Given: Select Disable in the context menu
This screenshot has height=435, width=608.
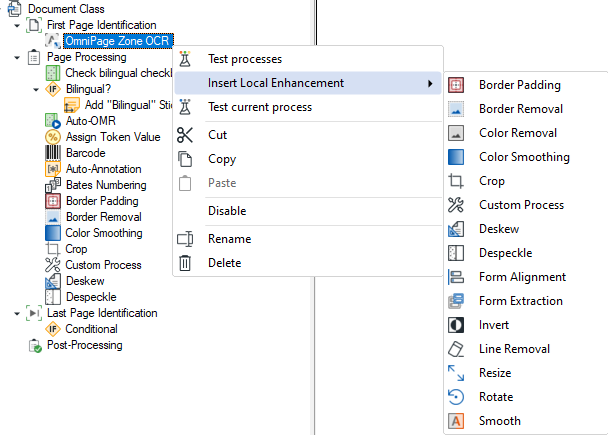Looking at the screenshot, I should click(x=226, y=211).
